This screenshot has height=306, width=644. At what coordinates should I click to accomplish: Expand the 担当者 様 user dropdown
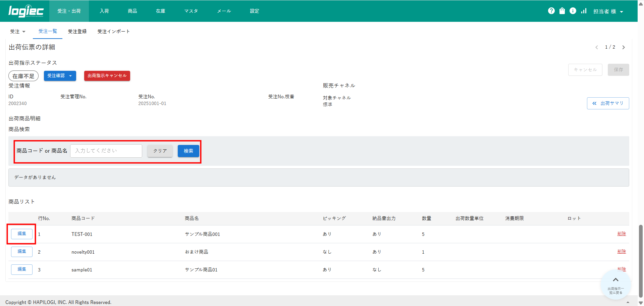(608, 11)
